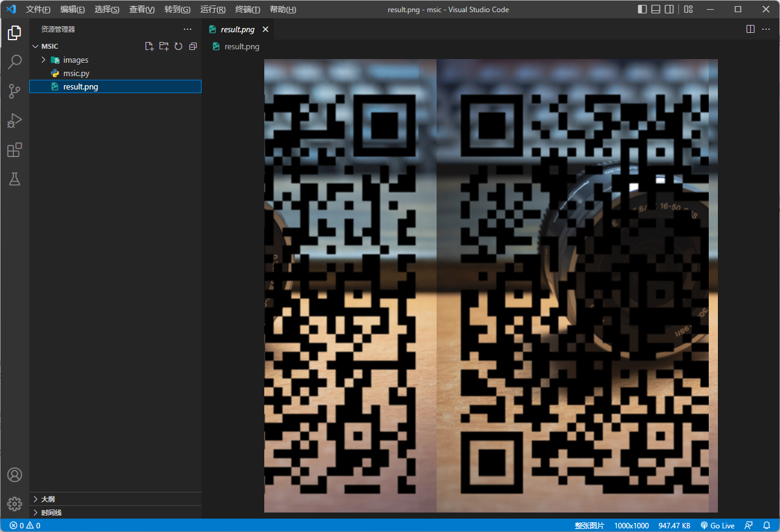
Task: Select result.png in the file tree
Action: coord(115,86)
